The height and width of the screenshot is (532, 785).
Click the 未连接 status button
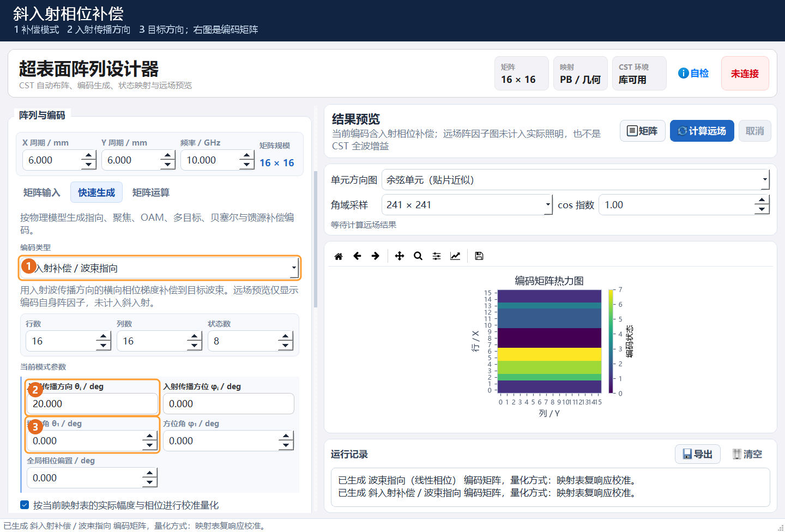[x=745, y=73]
